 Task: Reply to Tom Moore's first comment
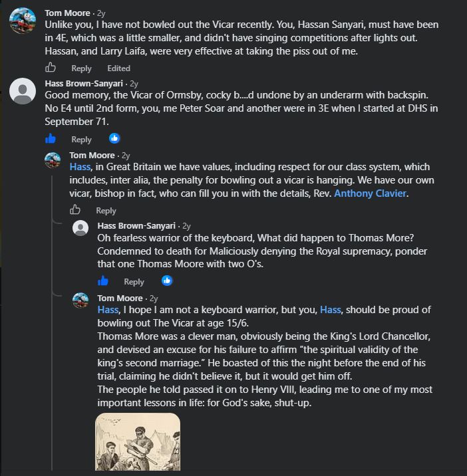(x=81, y=68)
